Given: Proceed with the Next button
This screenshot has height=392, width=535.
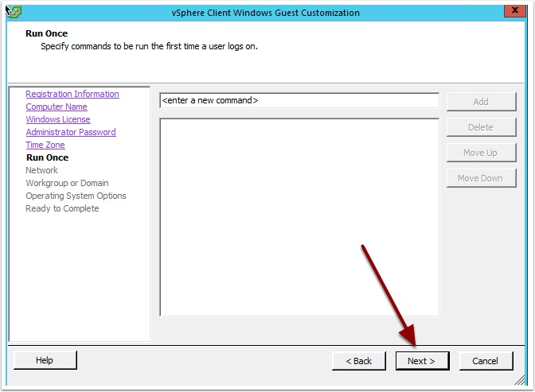Looking at the screenshot, I should coord(423,361).
